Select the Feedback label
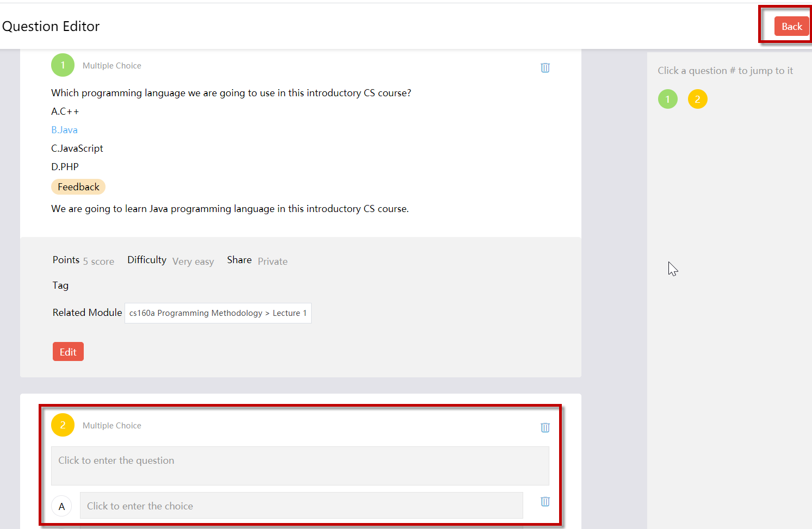This screenshot has width=812, height=529. (78, 187)
